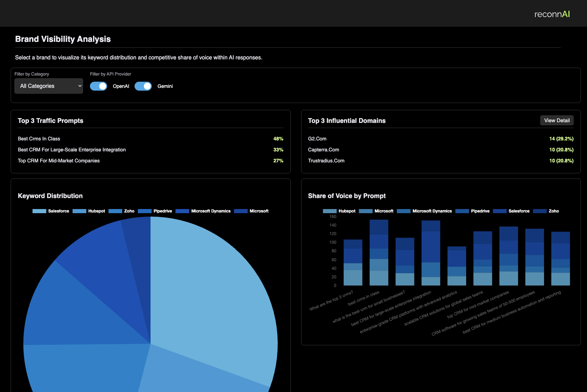Toggle Salesforce legend in Share of Voice chart

[x=511, y=211]
